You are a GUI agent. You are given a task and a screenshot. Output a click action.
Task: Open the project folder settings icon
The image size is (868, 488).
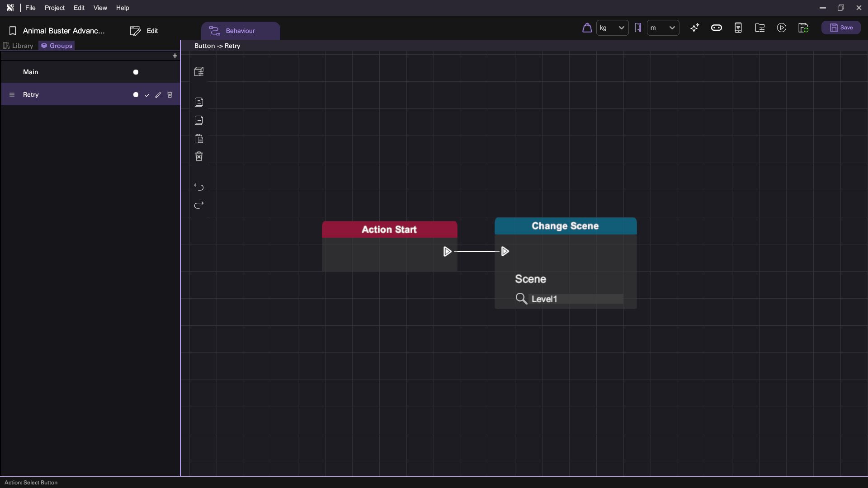[760, 28]
